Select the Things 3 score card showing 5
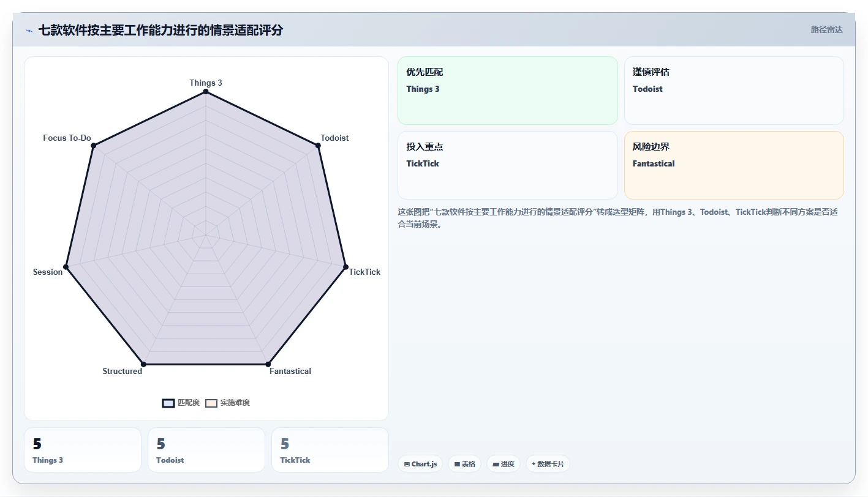Viewport: 868px width, 497px height. pyautogui.click(x=83, y=450)
